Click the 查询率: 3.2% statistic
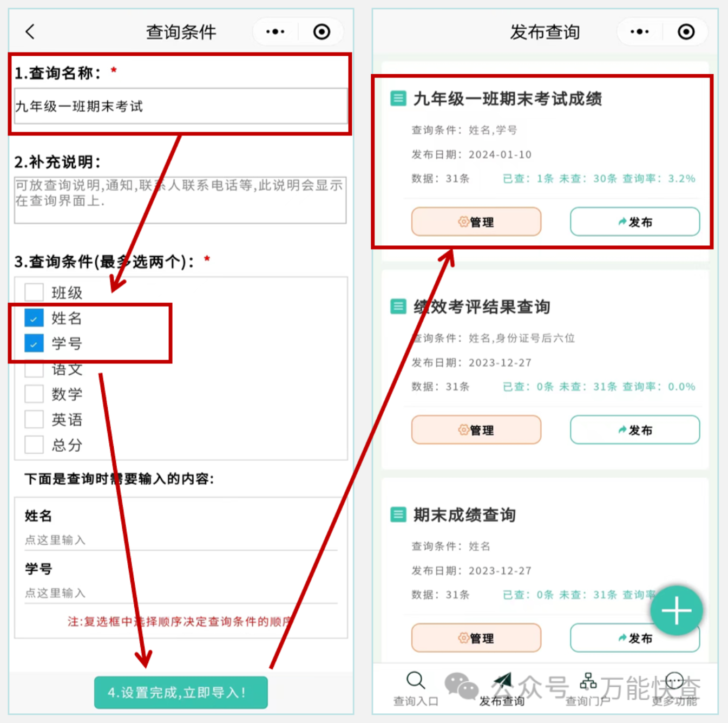The height and width of the screenshot is (723, 728). [659, 178]
